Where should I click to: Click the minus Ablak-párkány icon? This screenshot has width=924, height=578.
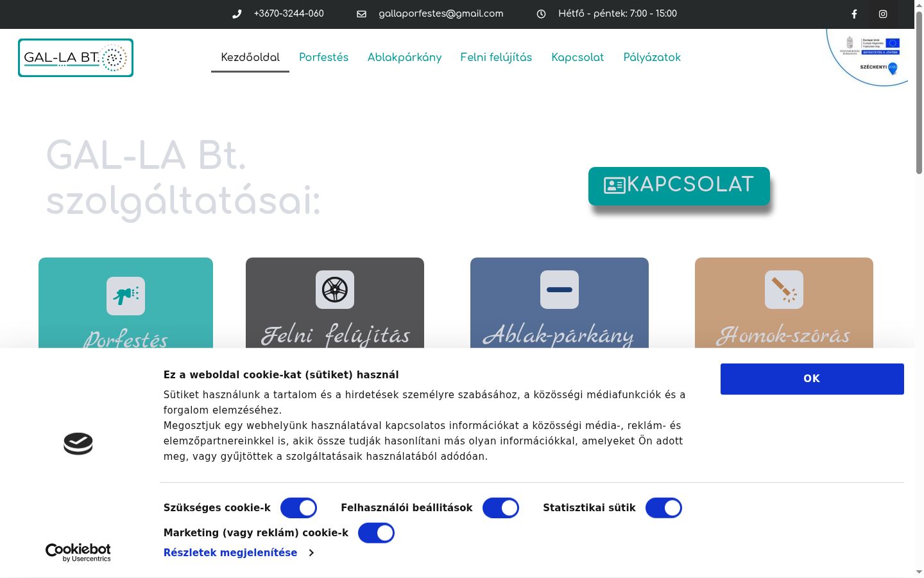pyautogui.click(x=560, y=290)
